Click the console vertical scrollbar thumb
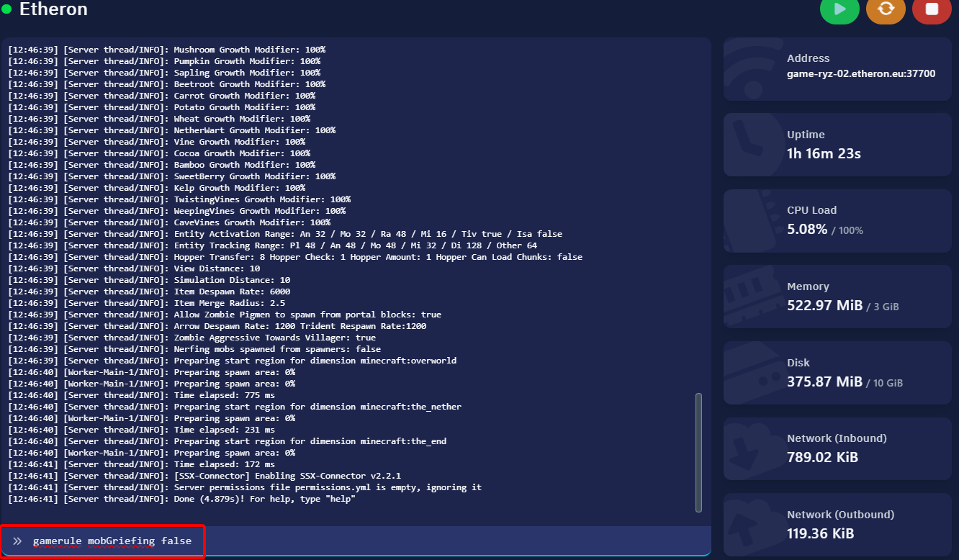 [698, 452]
